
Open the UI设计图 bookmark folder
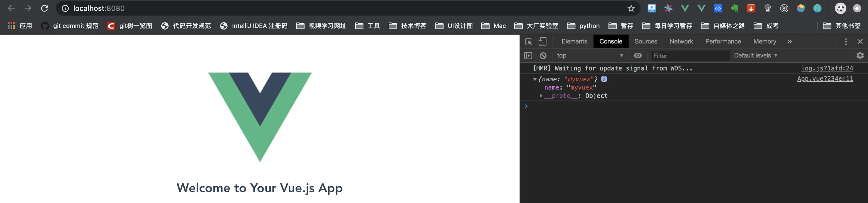(454, 26)
